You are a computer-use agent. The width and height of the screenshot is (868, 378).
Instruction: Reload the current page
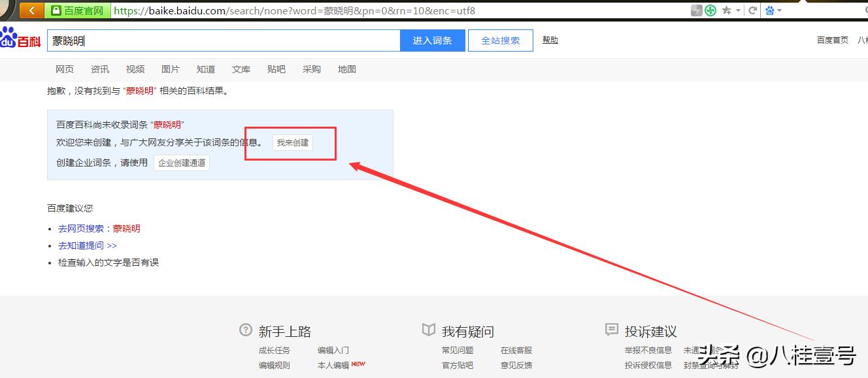(x=752, y=10)
